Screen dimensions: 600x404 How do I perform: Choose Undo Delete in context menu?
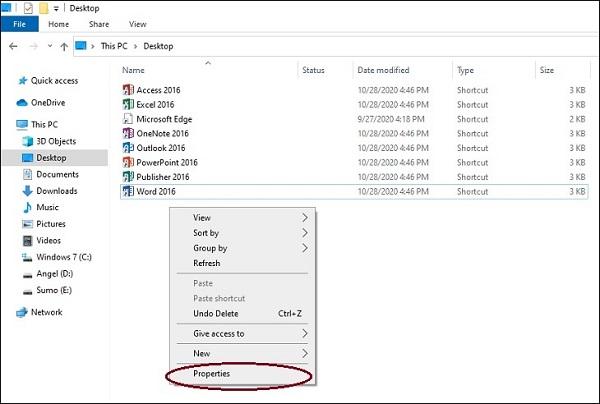216,313
